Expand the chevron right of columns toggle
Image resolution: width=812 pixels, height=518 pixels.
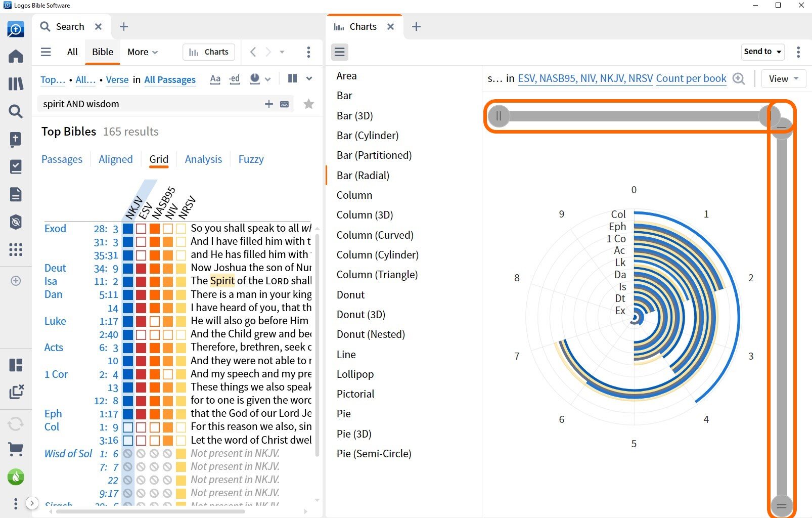click(309, 78)
